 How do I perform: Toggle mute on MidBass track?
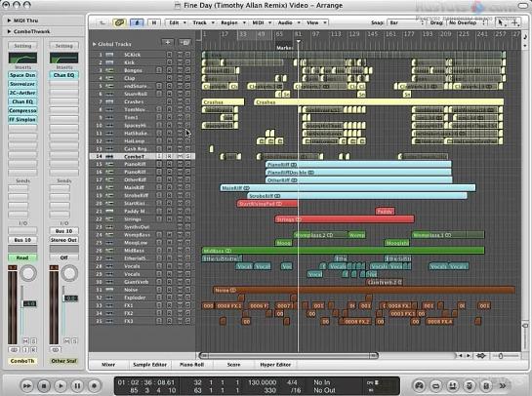[x=180, y=251]
